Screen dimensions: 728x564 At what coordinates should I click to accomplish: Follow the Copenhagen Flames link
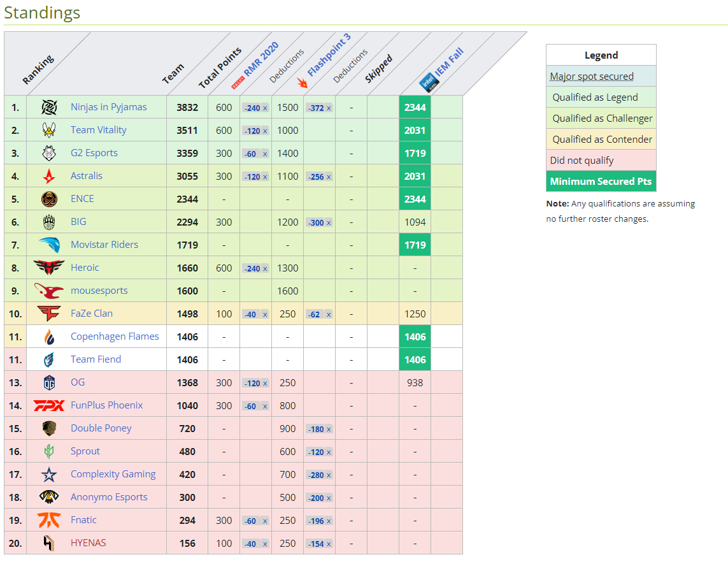coord(115,336)
